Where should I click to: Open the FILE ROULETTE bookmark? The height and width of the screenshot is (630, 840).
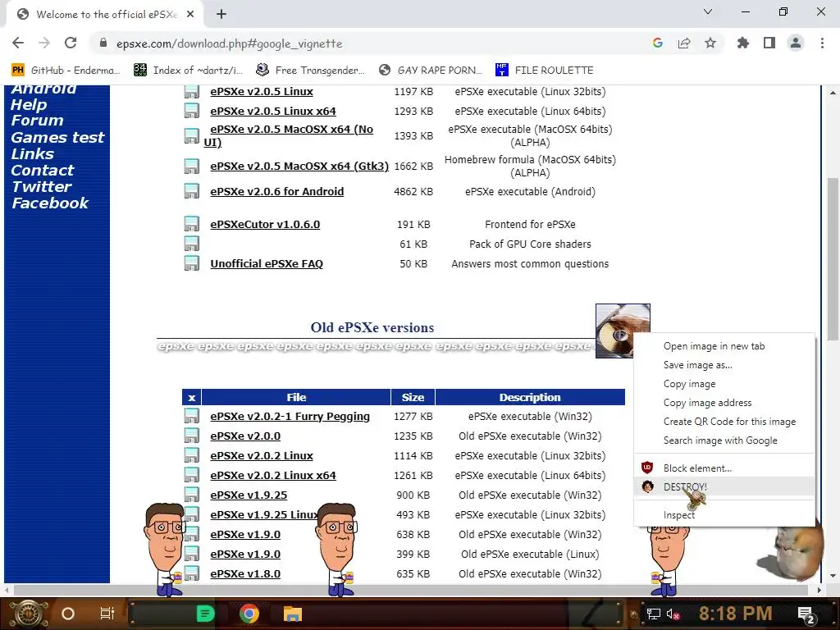[545, 71]
